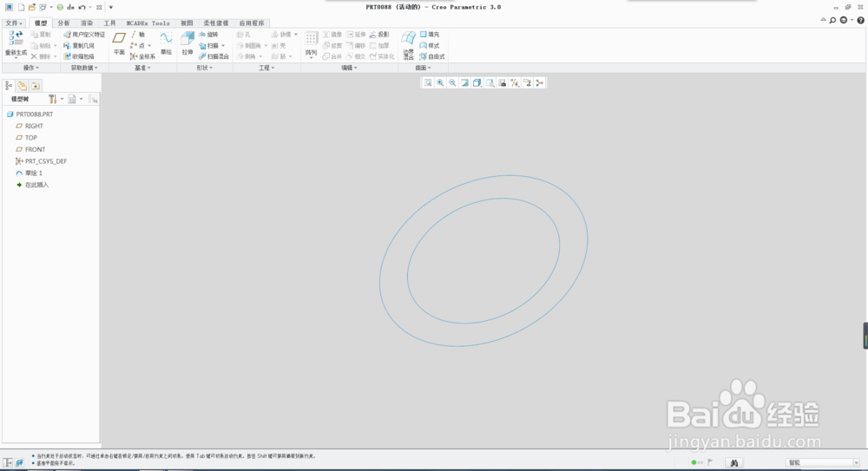The width and height of the screenshot is (868, 471).
Task: Click the Pattern (阵列) tool
Action: point(311,44)
